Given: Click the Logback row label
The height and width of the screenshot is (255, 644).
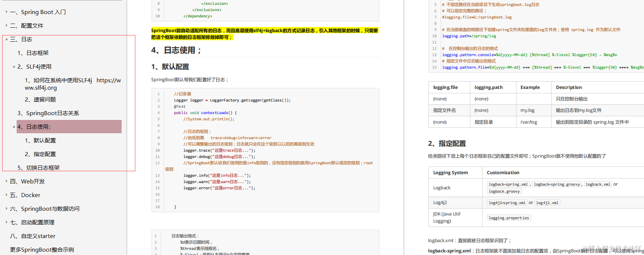Looking at the screenshot, I should tap(442, 188).
